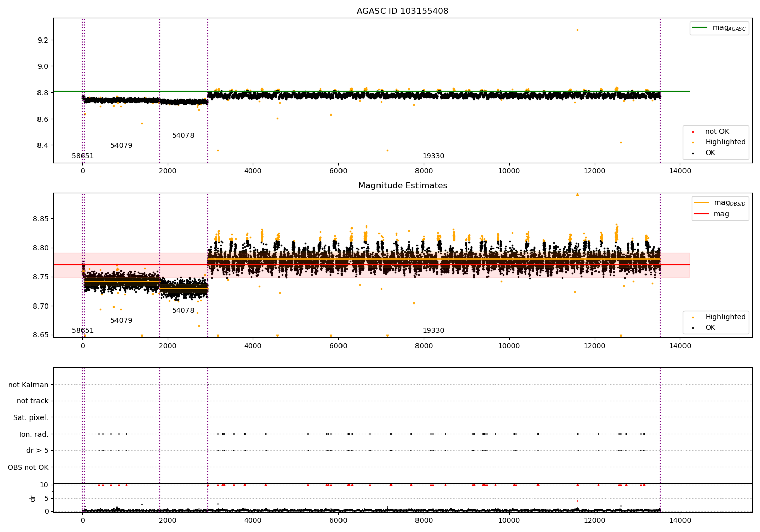The image size is (760, 532).
Task: Click the 8.4 y-axis tick label
Action: pos(42,145)
